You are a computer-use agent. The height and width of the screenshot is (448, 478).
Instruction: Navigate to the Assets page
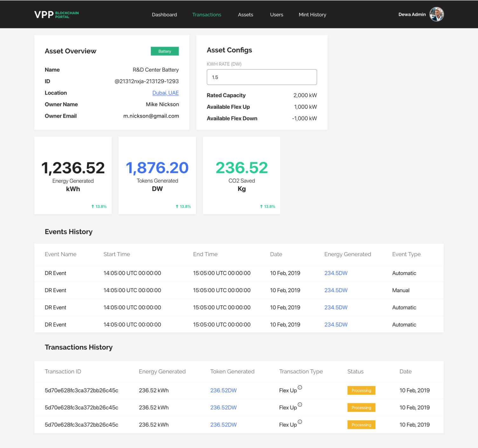click(x=245, y=15)
